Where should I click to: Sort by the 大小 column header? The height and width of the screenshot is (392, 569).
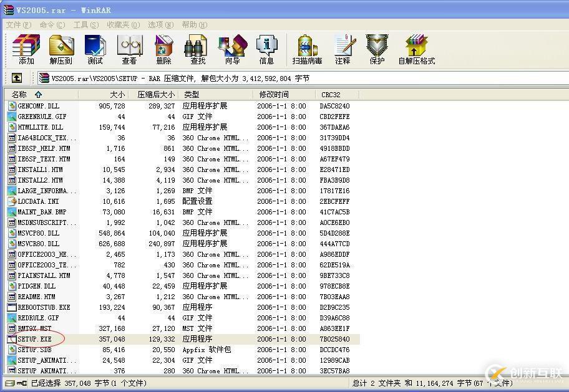click(104, 95)
